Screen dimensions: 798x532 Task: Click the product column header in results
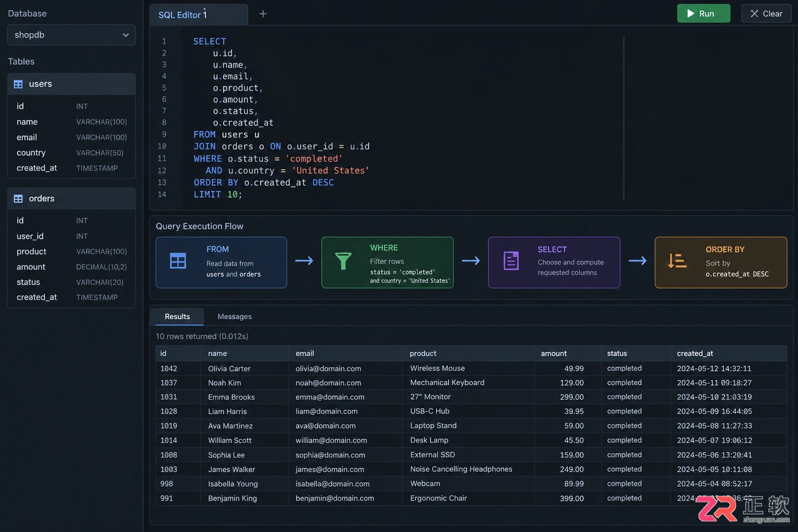coord(468,354)
